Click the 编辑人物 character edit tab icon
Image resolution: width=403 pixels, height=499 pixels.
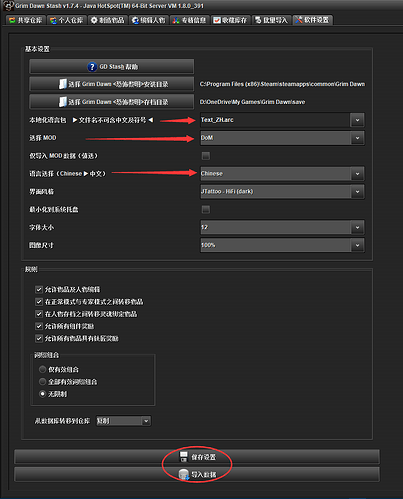tap(135, 21)
